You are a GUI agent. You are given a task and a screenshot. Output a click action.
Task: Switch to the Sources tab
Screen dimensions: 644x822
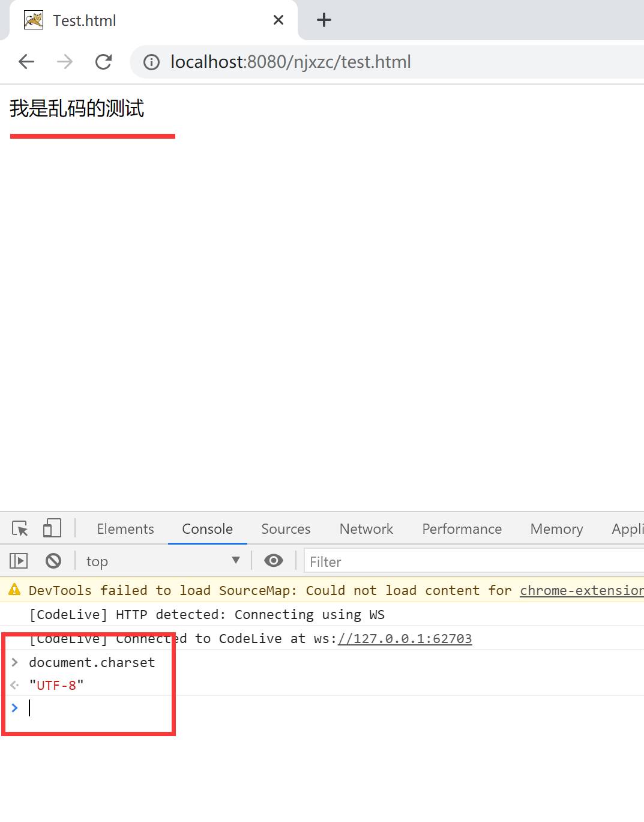(286, 528)
